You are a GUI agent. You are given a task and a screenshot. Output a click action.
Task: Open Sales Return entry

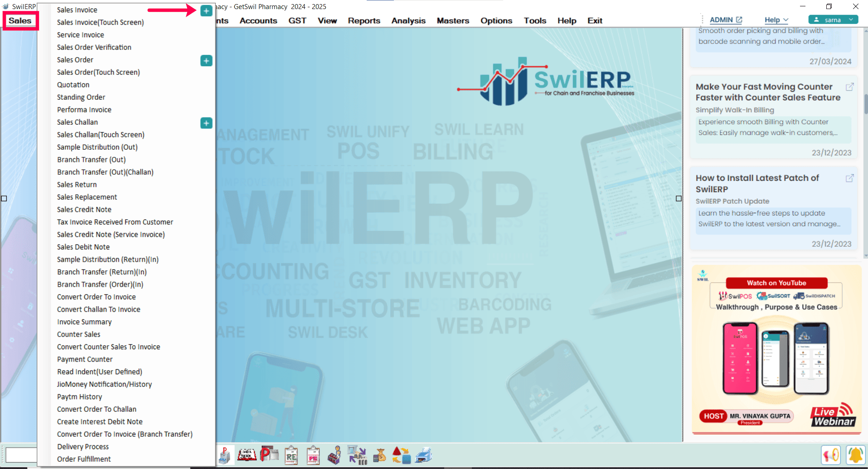77,185
